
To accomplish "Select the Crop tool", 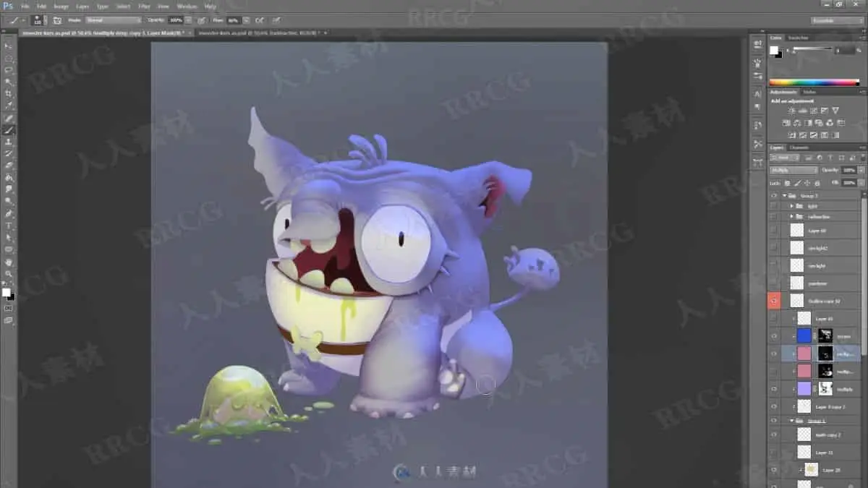I will coord(9,94).
